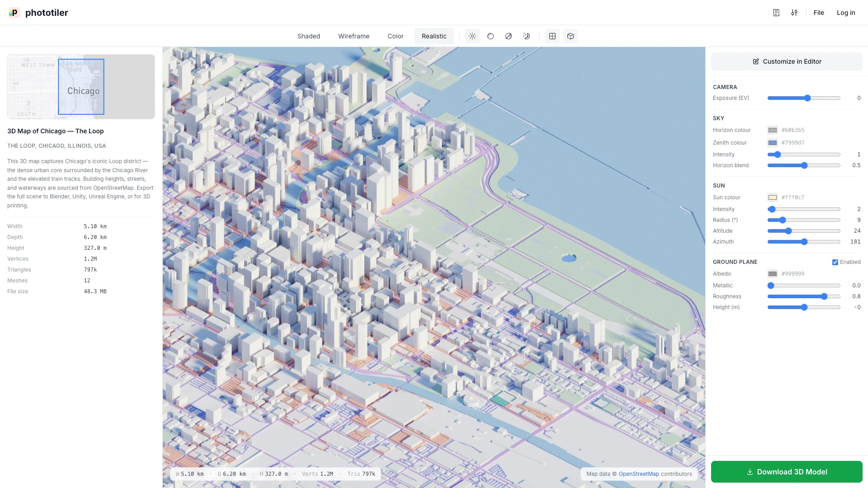Image resolution: width=868 pixels, height=488 pixels.
Task: Click the Height value '327.0 m' in the info list
Action: pos(95,248)
